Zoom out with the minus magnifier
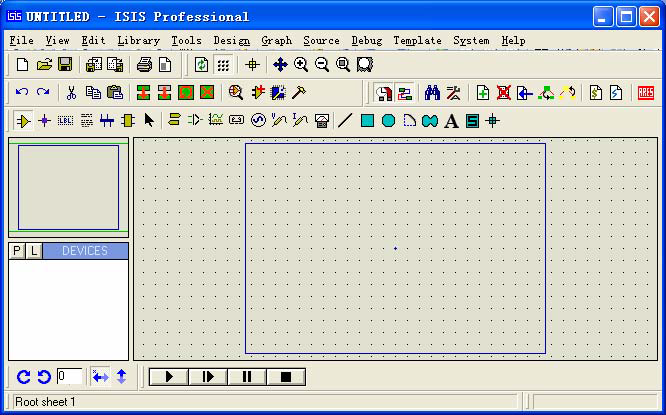 (322, 65)
